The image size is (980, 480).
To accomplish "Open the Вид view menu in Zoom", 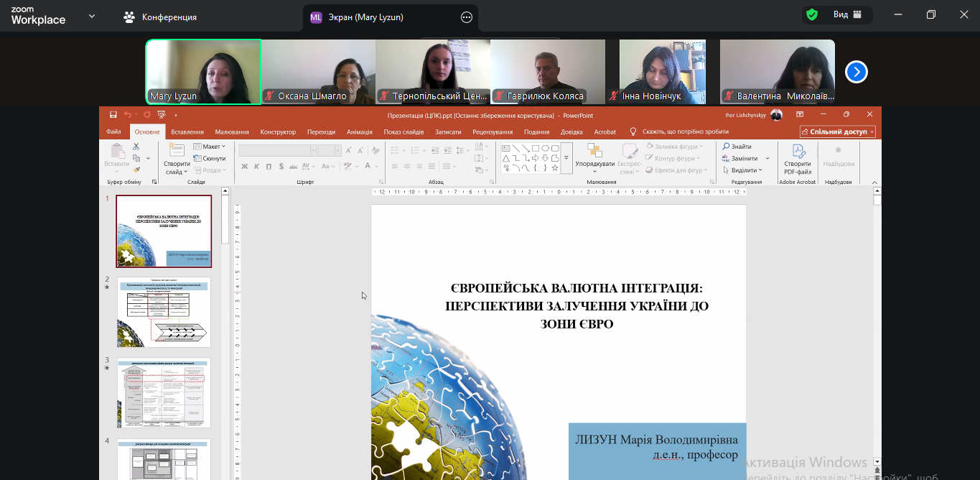I will point(841,15).
